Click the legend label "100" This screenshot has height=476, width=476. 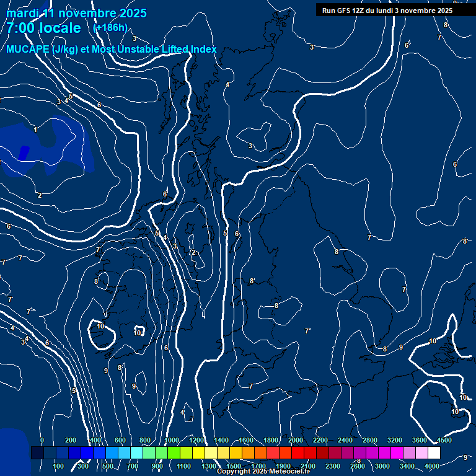point(58,466)
